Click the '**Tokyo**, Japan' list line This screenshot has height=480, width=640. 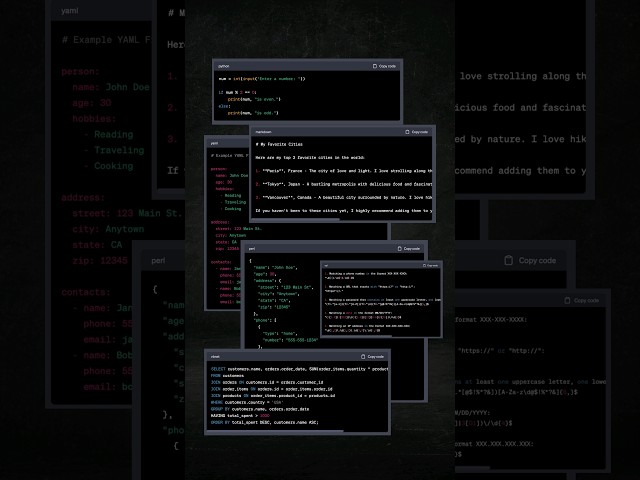point(344,184)
